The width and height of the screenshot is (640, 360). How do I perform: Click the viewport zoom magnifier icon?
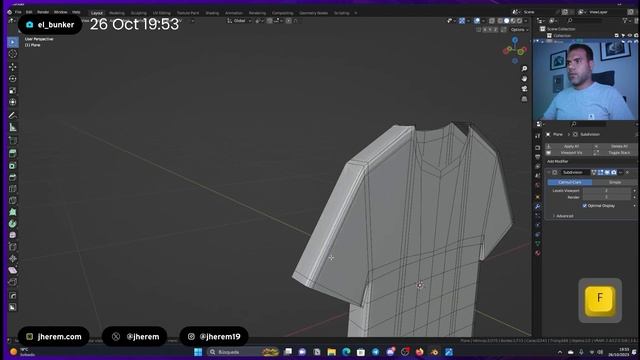(x=524, y=68)
